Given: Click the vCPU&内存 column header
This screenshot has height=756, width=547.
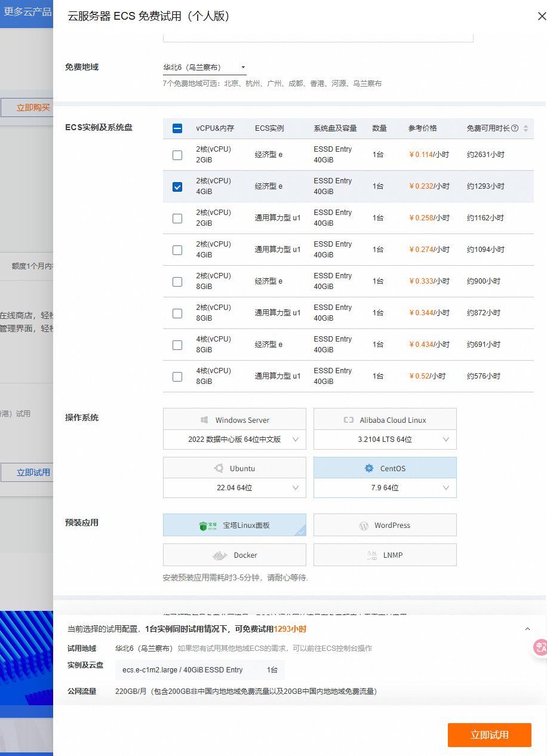Looking at the screenshot, I should (x=215, y=128).
